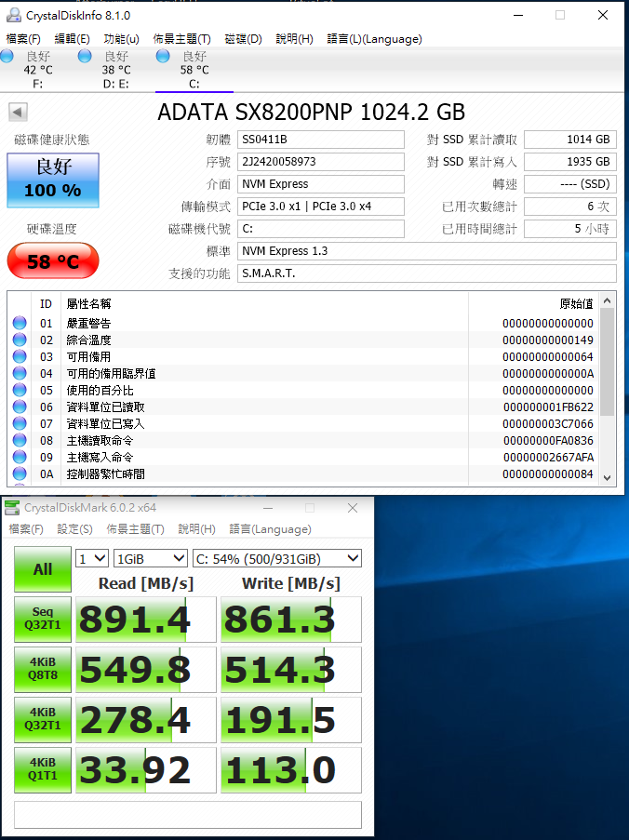Click power on count value 6 次

pyautogui.click(x=570, y=207)
